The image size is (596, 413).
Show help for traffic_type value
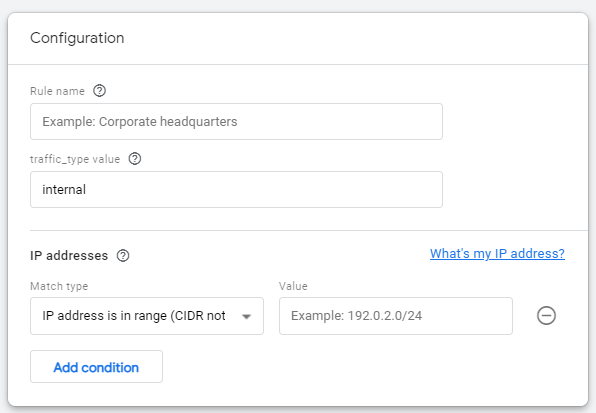(135, 158)
